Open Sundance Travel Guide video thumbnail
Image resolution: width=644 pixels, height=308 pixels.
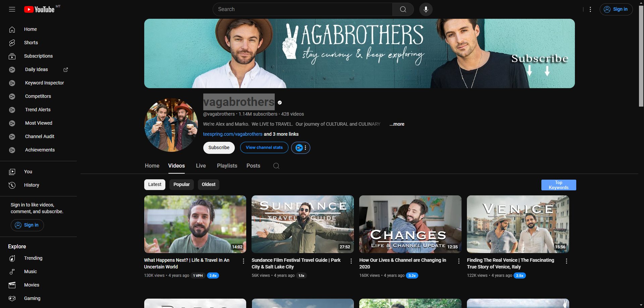(x=303, y=224)
